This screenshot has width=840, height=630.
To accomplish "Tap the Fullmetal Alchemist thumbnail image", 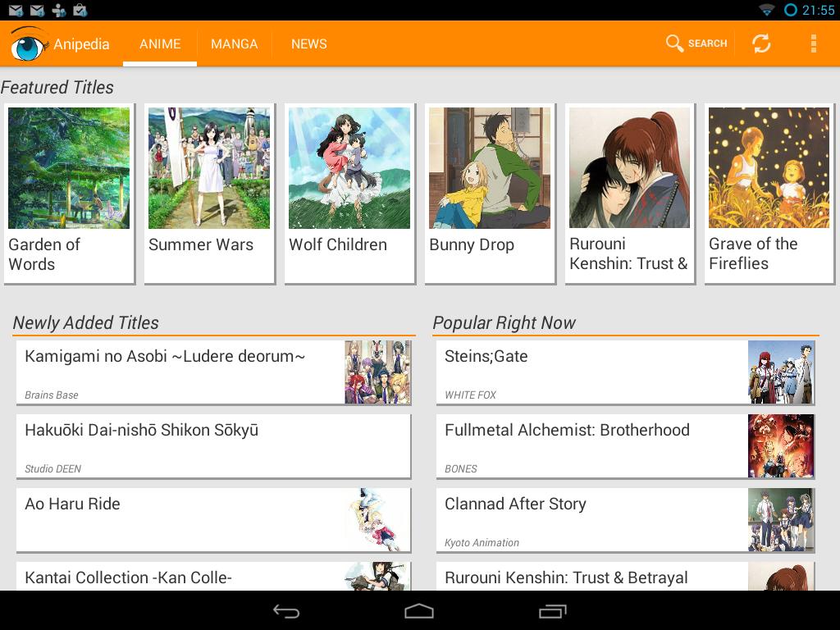I will coord(781,445).
